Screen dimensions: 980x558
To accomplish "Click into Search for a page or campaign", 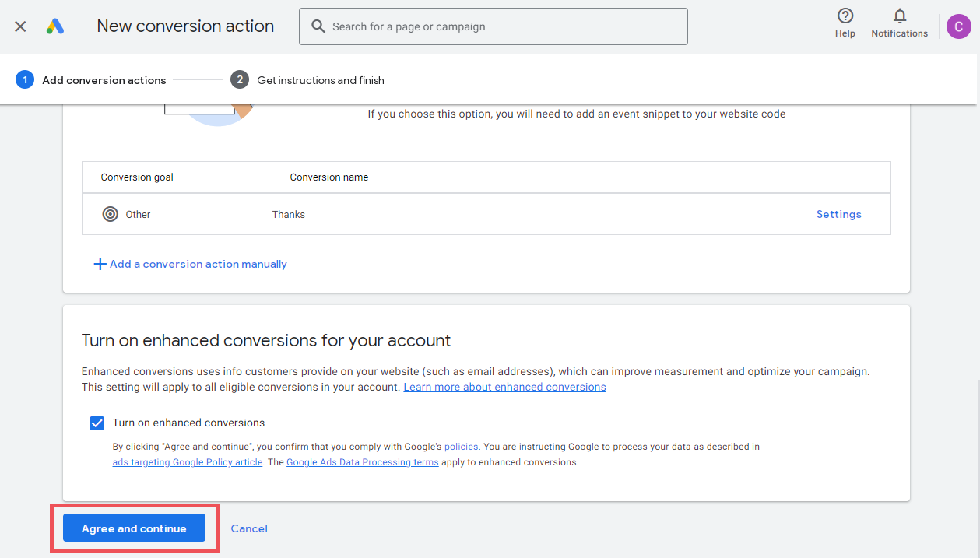I will [494, 26].
